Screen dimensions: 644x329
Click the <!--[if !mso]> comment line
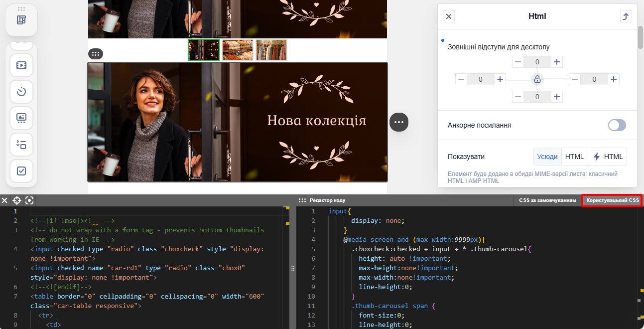pos(73,221)
